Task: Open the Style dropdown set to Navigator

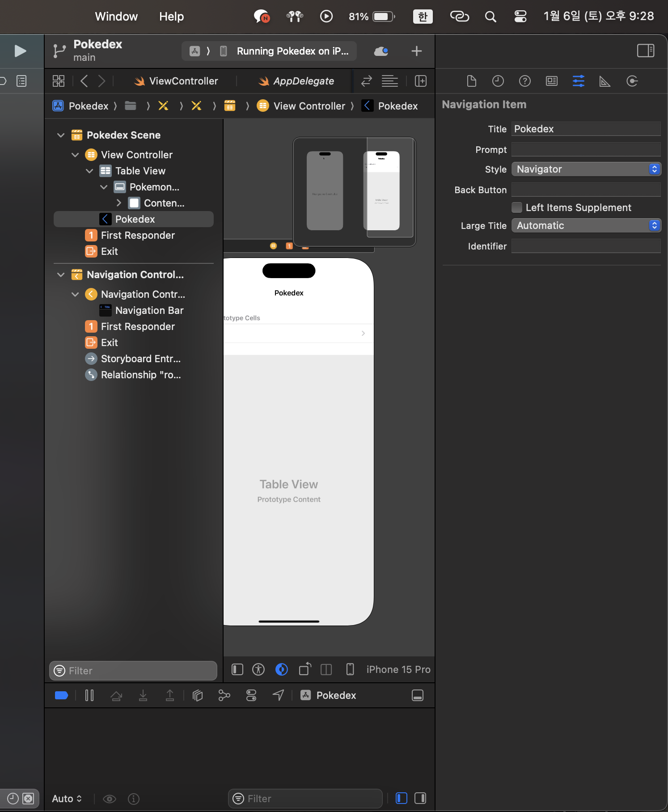Action: point(586,169)
